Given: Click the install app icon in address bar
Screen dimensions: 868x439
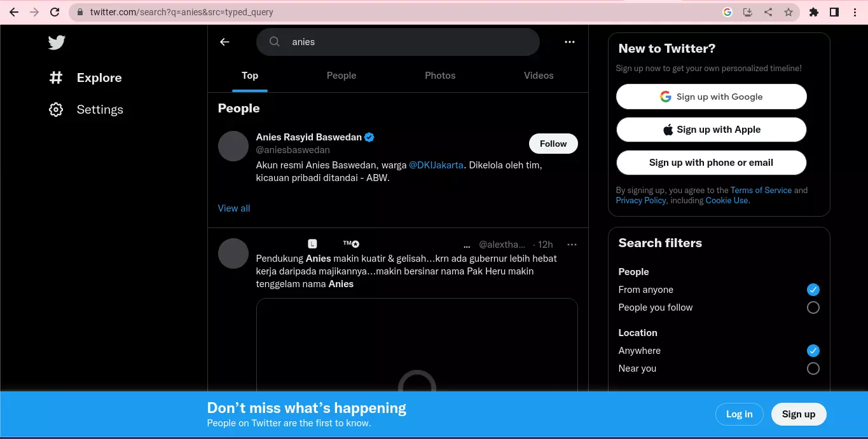Looking at the screenshot, I should click(x=748, y=12).
